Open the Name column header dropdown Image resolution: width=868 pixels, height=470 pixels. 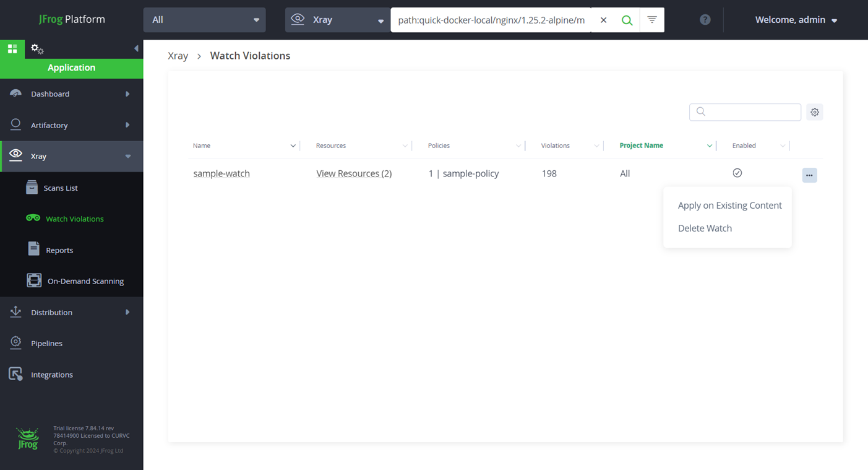click(x=293, y=146)
